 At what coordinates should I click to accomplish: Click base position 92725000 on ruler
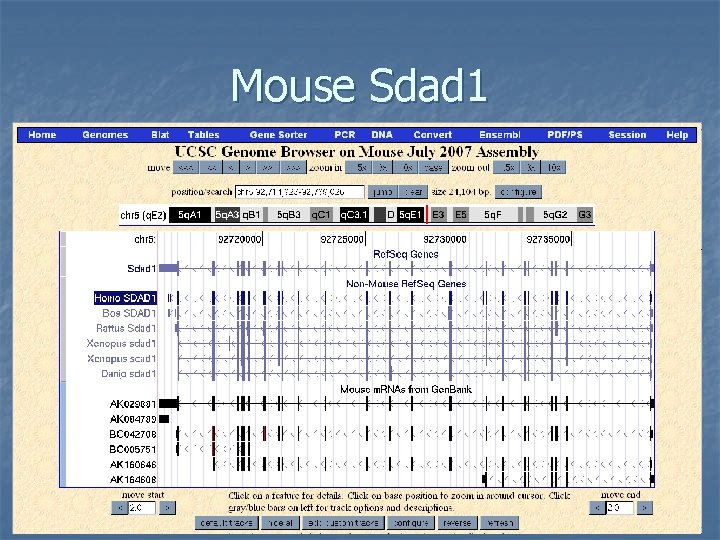tap(342, 239)
